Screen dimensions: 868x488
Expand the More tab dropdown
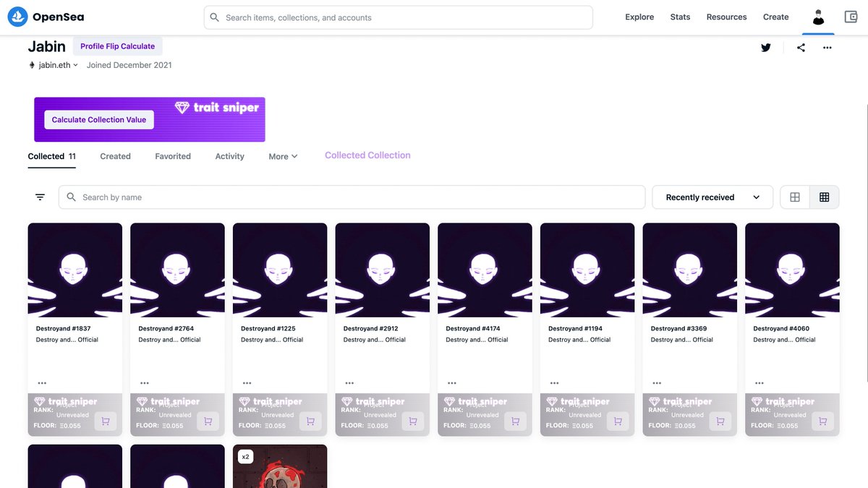283,156
